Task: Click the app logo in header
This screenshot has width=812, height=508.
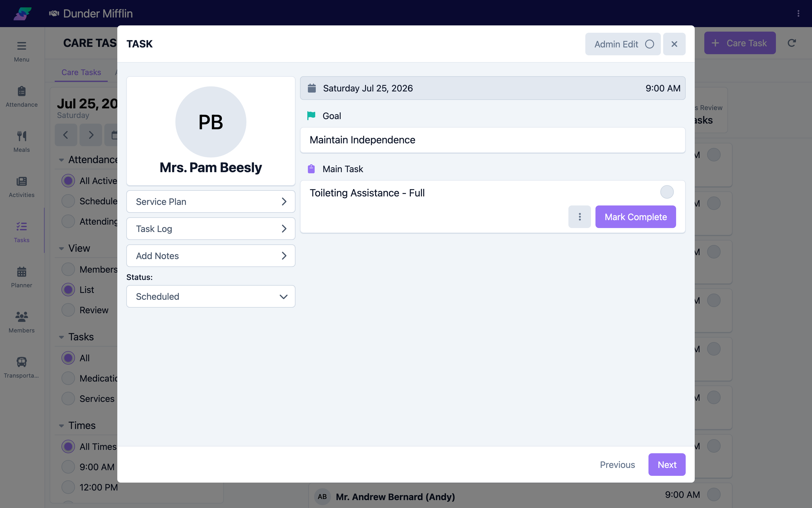Action: pyautogui.click(x=23, y=14)
